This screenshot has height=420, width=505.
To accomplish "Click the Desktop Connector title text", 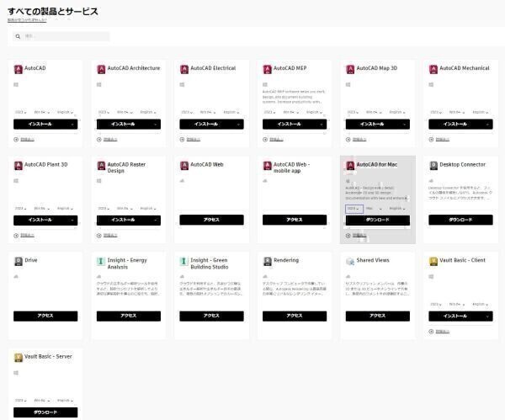I will point(462,165).
